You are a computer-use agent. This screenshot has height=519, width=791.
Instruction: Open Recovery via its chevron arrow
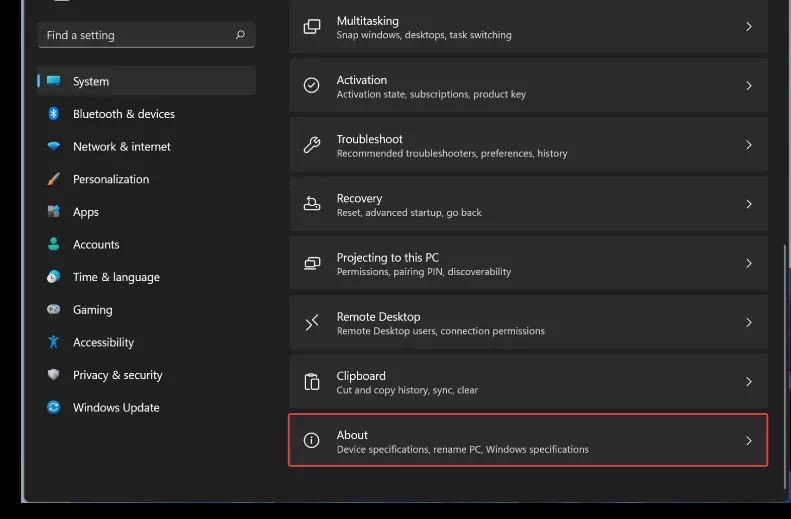point(749,204)
